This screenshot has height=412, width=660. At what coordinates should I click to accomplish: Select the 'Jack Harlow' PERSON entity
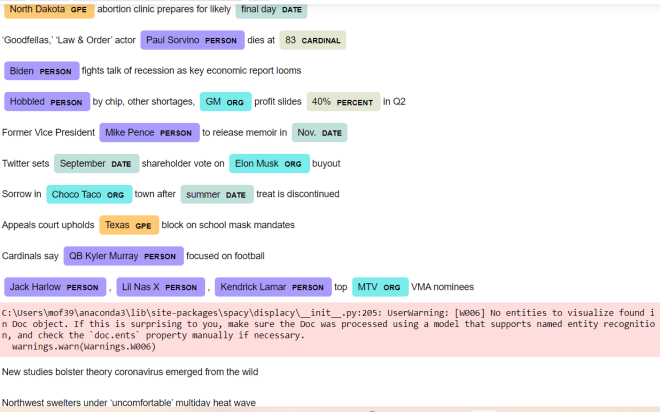[55, 287]
